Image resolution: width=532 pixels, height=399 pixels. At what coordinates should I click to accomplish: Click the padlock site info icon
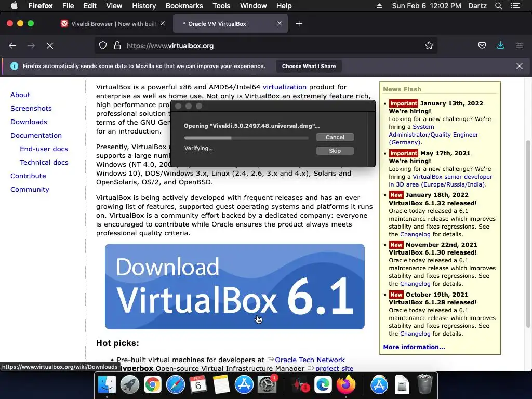117,46
